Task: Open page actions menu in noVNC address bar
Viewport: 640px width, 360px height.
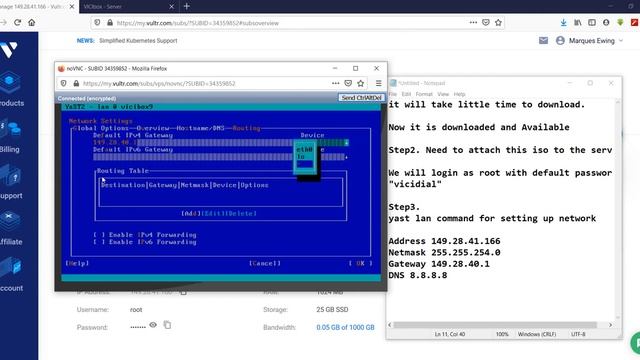Action: [x=336, y=83]
